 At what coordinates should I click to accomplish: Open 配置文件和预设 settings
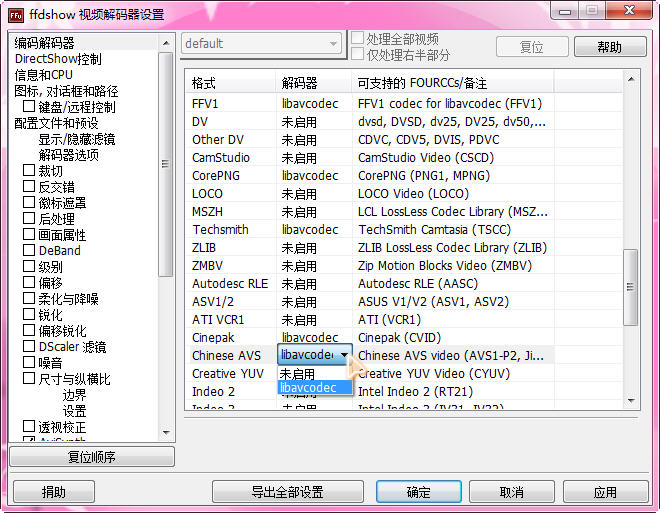click(56, 122)
